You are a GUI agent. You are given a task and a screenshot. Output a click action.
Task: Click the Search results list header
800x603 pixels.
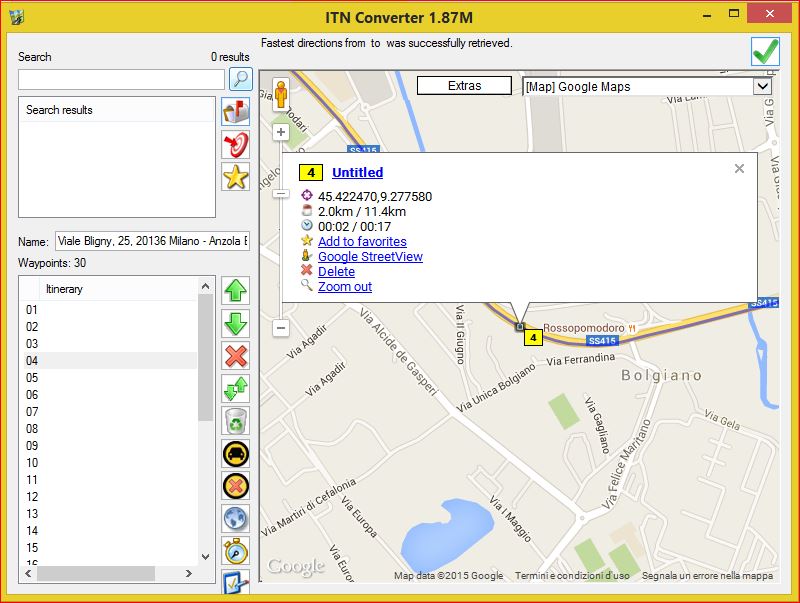pyautogui.click(x=117, y=110)
